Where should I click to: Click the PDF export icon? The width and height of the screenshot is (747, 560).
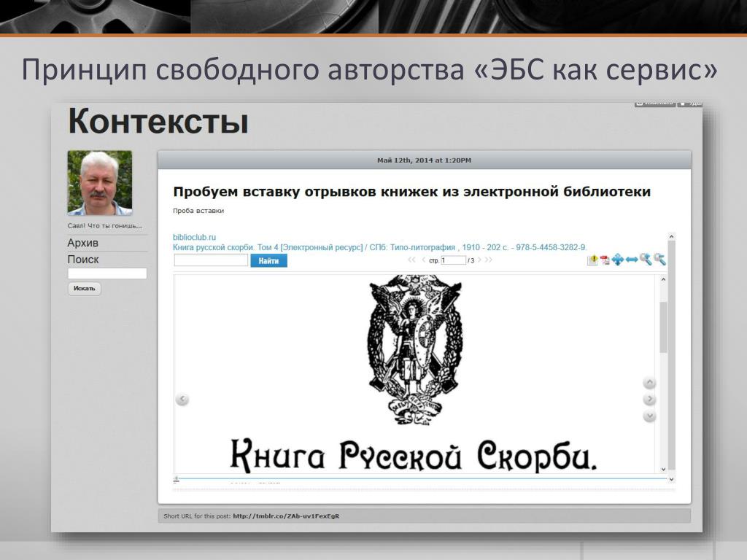(605, 260)
